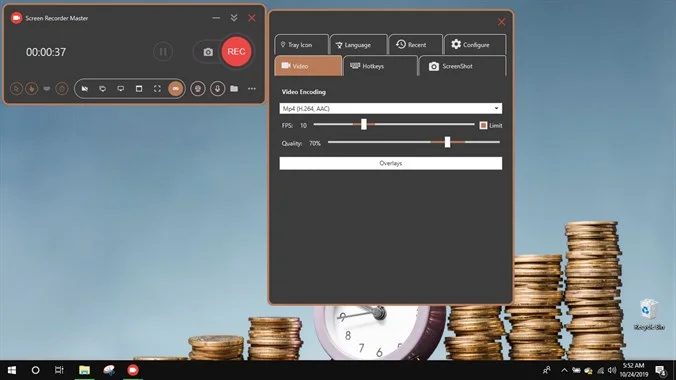The image size is (676, 380).
Task: Select the fullscreen capture region icon
Action: pyautogui.click(x=157, y=88)
